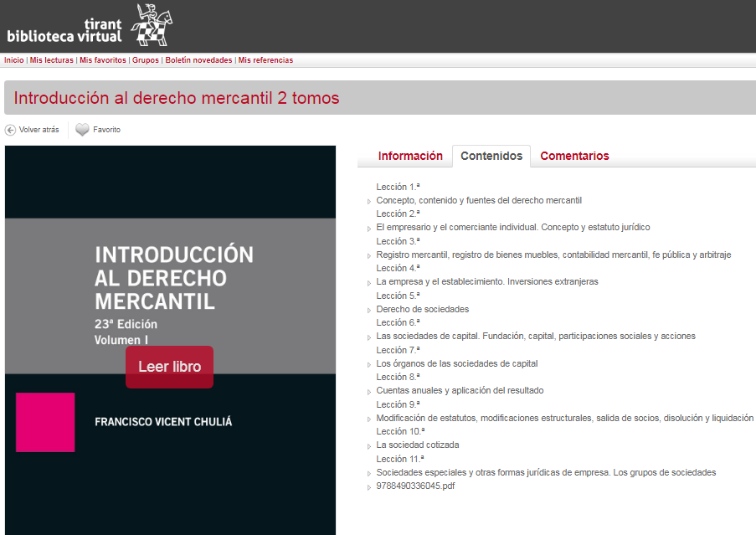756x535 pixels.
Task: Click the Lección 7.ª heading
Action: point(398,351)
